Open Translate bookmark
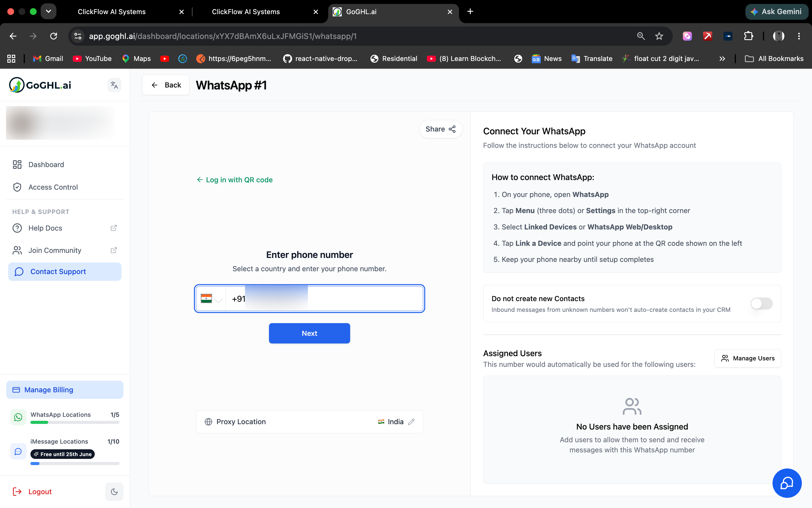Viewport: 812px width, 508px height. pyautogui.click(x=592, y=58)
